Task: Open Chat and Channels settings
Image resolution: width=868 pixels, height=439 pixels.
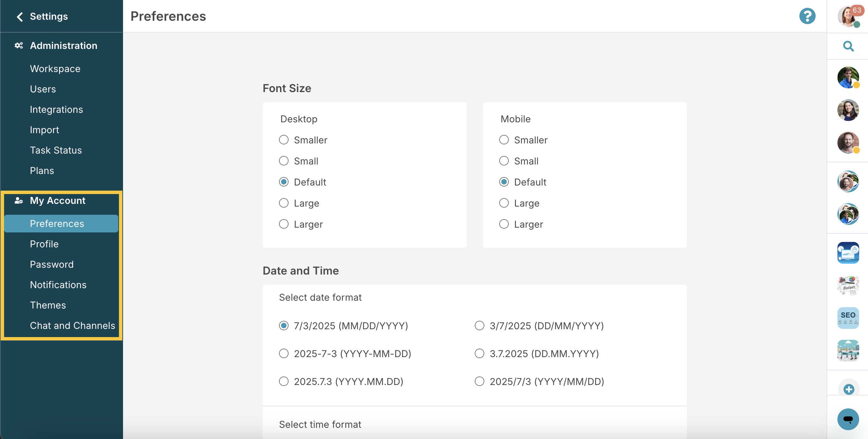Action: 72,326
